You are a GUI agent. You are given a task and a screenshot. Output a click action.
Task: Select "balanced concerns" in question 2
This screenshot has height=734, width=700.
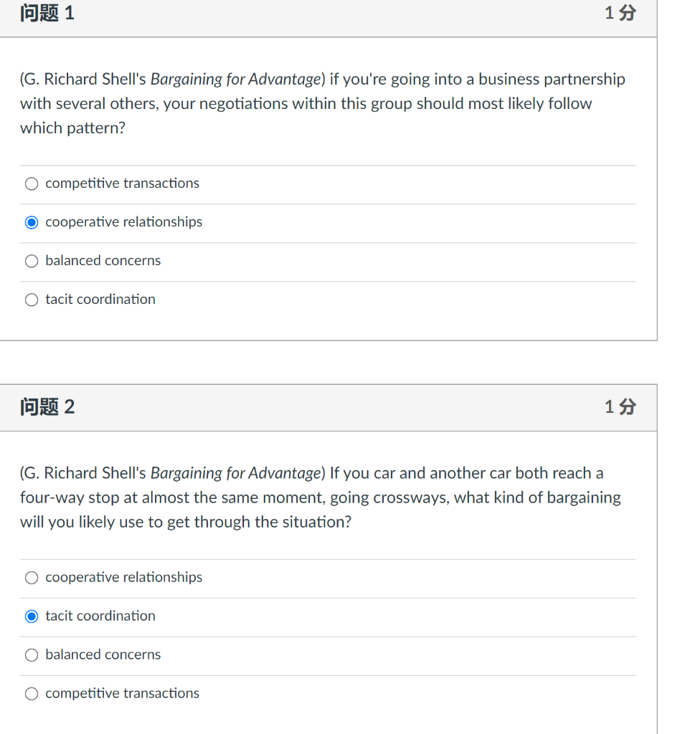click(32, 654)
